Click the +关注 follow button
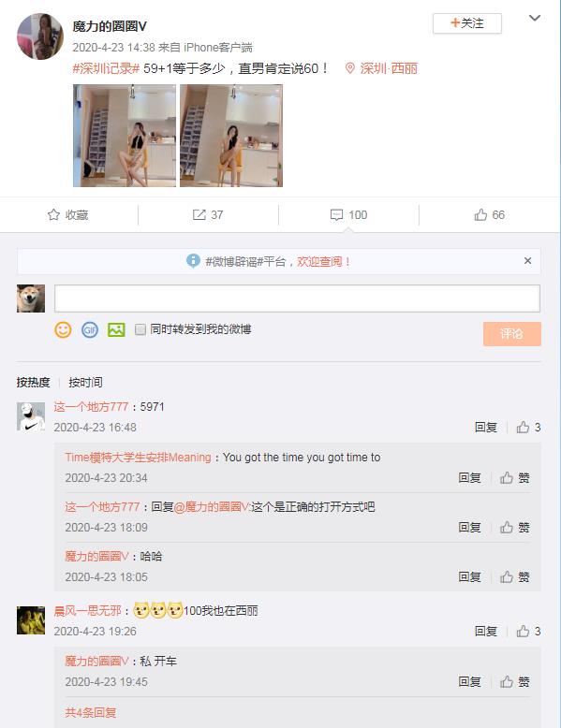The height and width of the screenshot is (728, 561). [467, 23]
